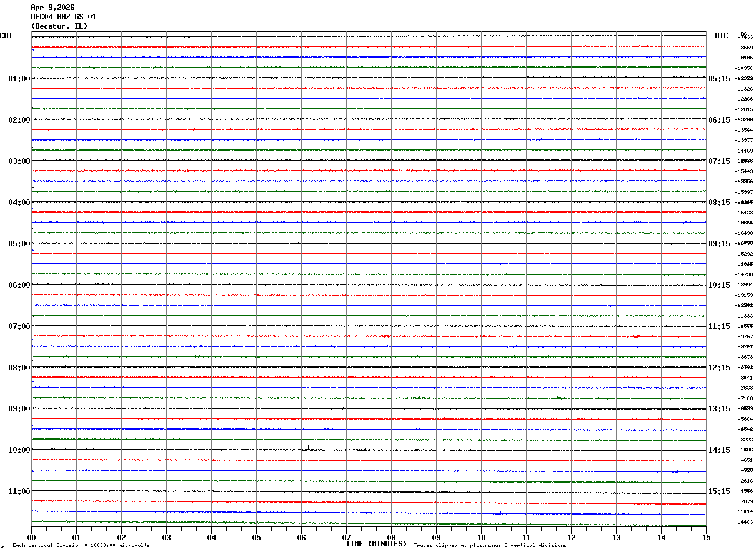Click the DC offset value -14469

(744, 151)
